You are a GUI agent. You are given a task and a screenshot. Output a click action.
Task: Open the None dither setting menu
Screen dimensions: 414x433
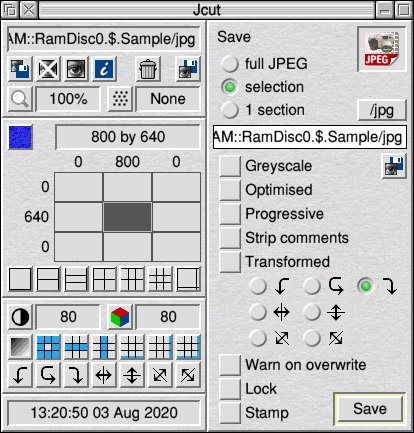[x=168, y=99]
